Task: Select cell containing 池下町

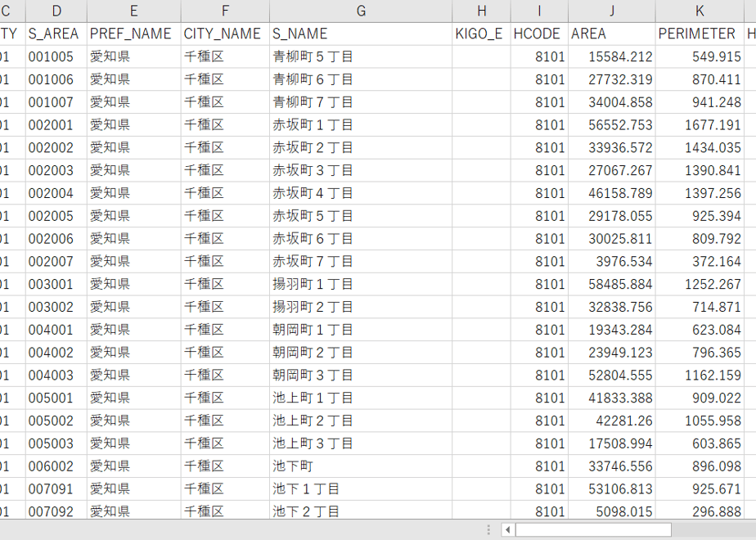Action: (361, 466)
